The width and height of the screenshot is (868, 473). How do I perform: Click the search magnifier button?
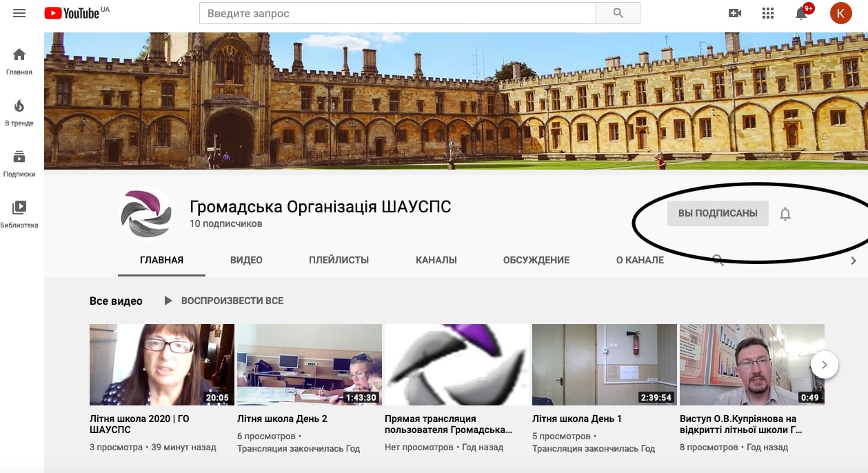[618, 13]
